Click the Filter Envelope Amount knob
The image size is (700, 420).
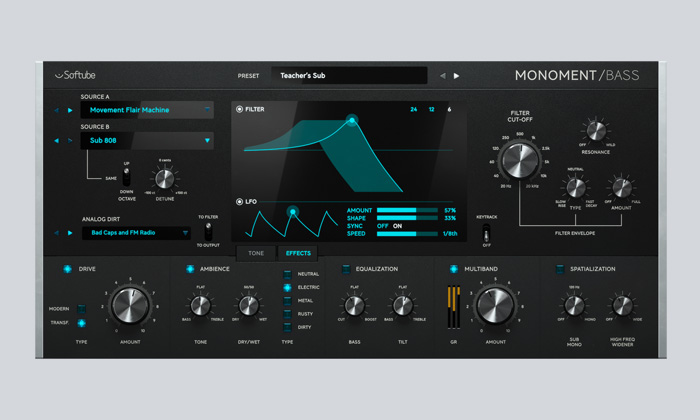pyautogui.click(x=622, y=187)
